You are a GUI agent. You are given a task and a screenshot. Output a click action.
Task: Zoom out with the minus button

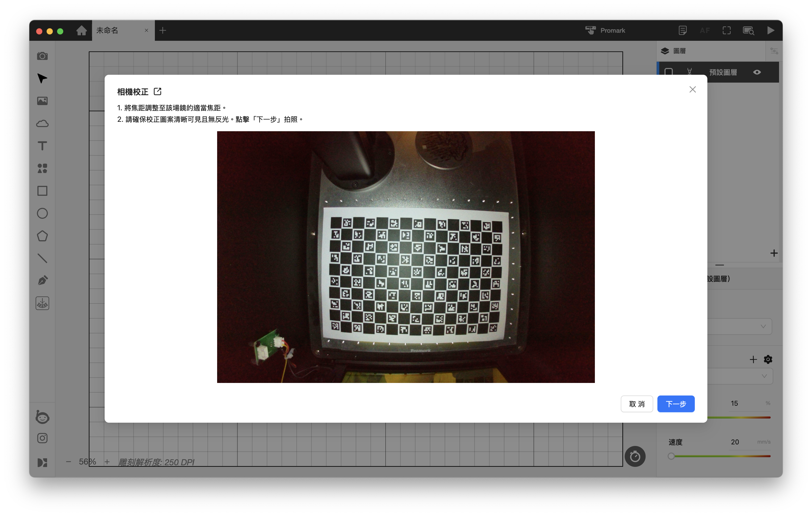click(x=69, y=462)
